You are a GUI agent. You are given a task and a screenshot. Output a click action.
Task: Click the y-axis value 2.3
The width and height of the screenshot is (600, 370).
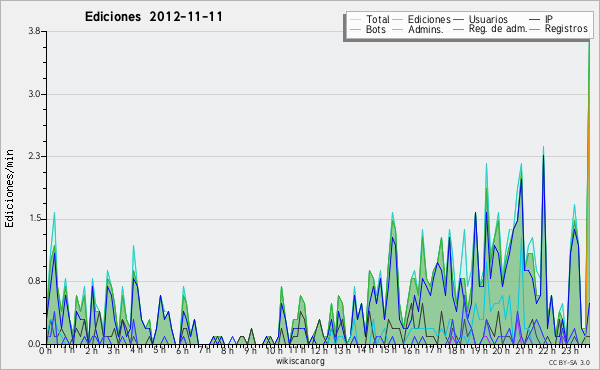coord(34,156)
